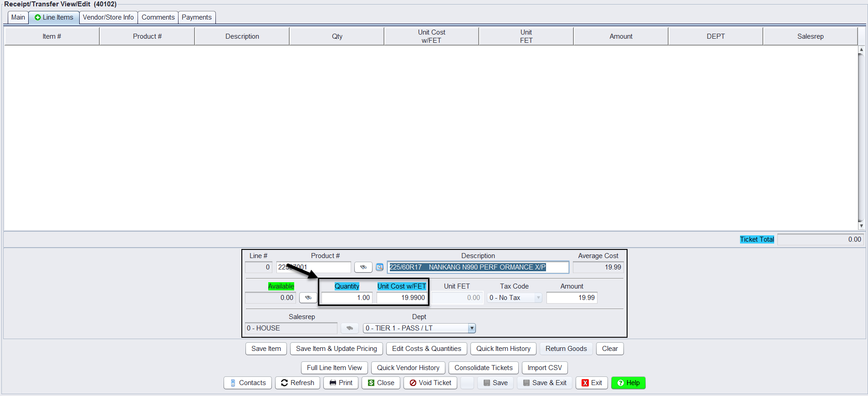Print the receipt using the Print button
This screenshot has width=868, height=396.
click(341, 383)
